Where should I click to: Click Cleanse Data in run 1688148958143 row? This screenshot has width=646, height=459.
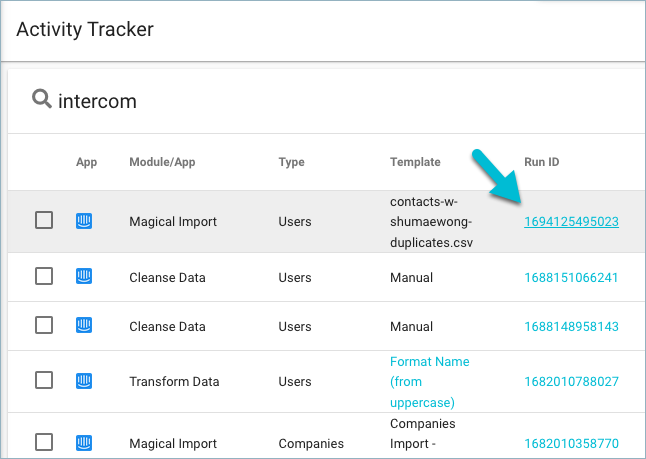167,327
